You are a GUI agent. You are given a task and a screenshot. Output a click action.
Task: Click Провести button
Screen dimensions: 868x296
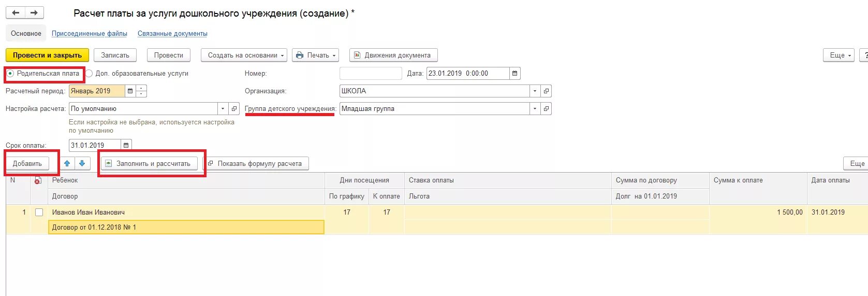tap(169, 55)
